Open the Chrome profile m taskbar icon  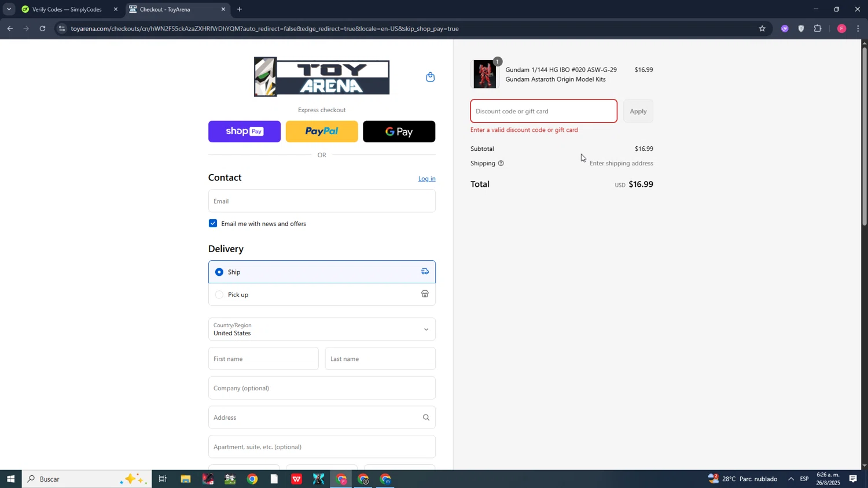coord(386,479)
